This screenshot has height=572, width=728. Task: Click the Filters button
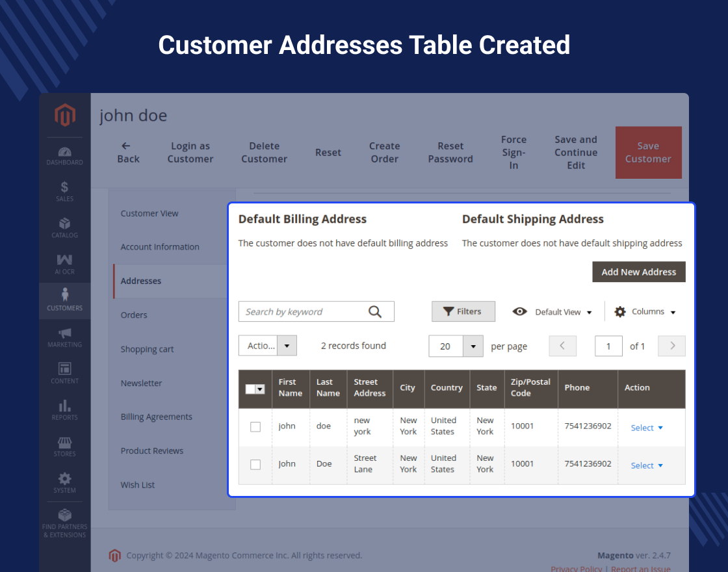click(x=463, y=311)
